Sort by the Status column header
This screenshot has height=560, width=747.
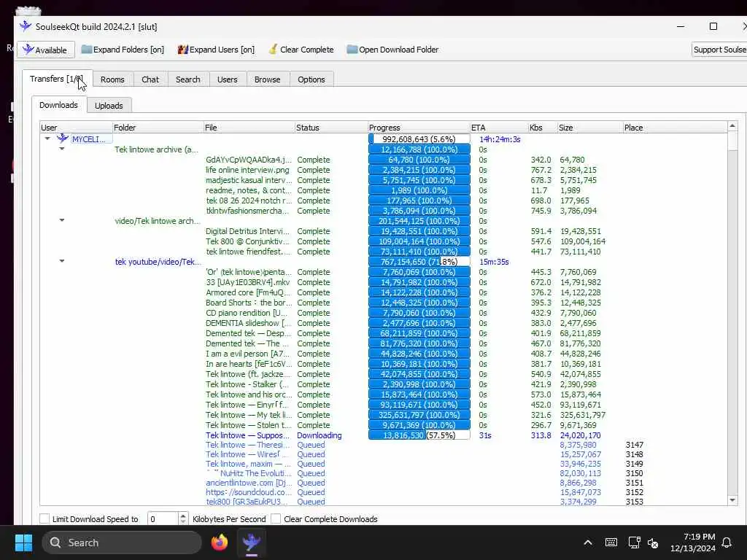330,128
